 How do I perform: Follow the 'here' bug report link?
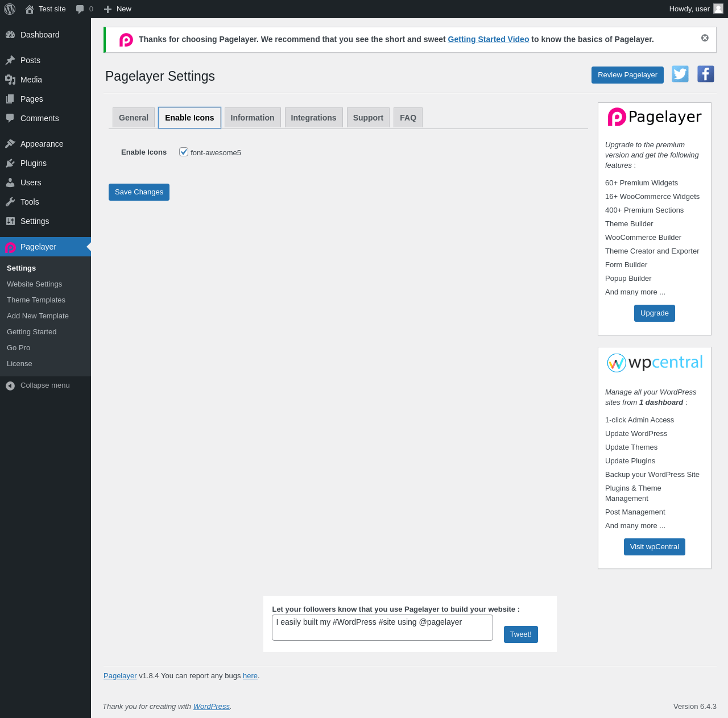click(x=250, y=676)
